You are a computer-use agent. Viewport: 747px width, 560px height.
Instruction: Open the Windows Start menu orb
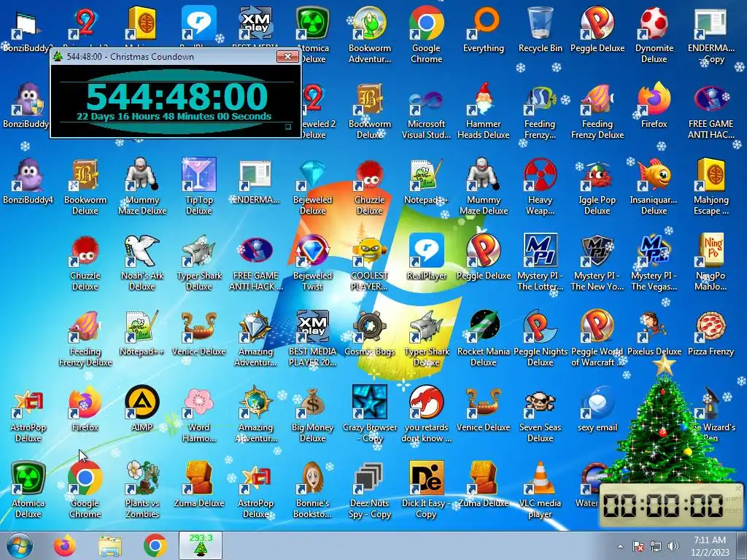pos(20,545)
